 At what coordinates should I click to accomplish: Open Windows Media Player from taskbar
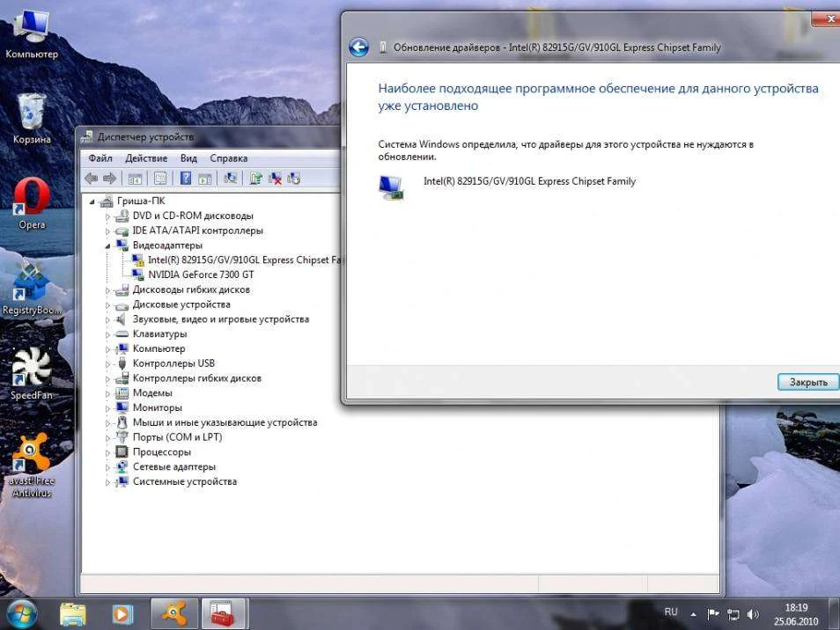pyautogui.click(x=122, y=612)
